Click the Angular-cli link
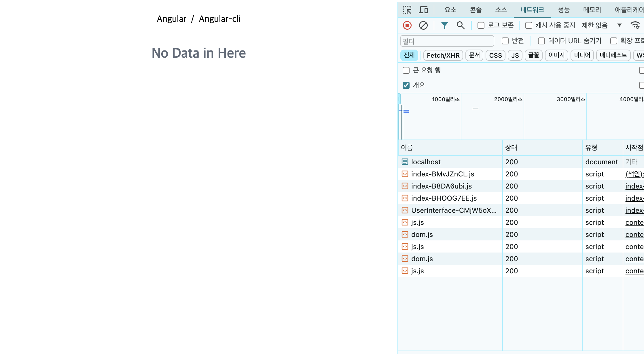This screenshot has height=354, width=644. coord(219,19)
